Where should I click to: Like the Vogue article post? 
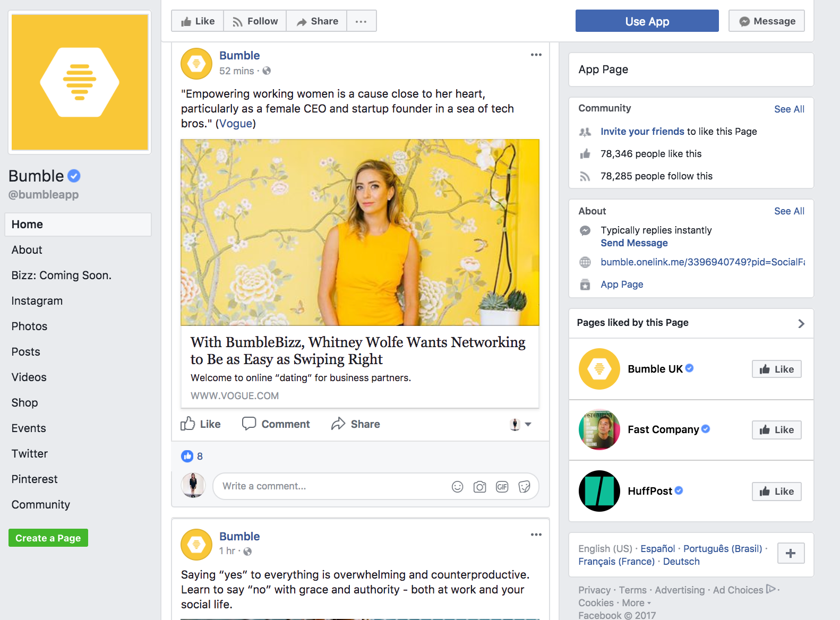coord(201,424)
